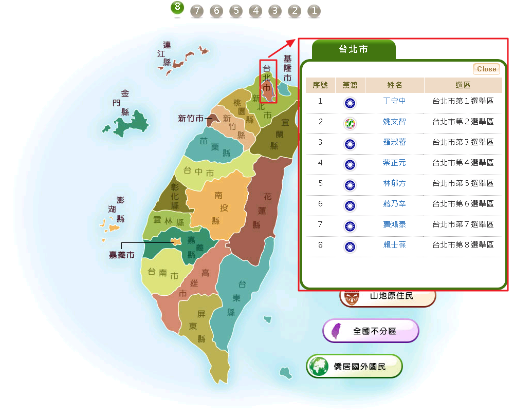532x419 pixels.
Task: Select term number 8 circle
Action: [x=177, y=8]
